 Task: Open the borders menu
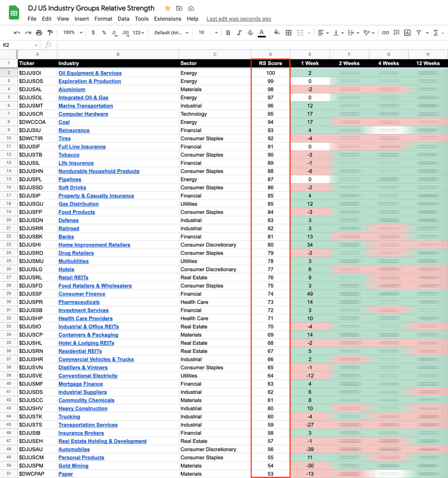click(x=288, y=33)
